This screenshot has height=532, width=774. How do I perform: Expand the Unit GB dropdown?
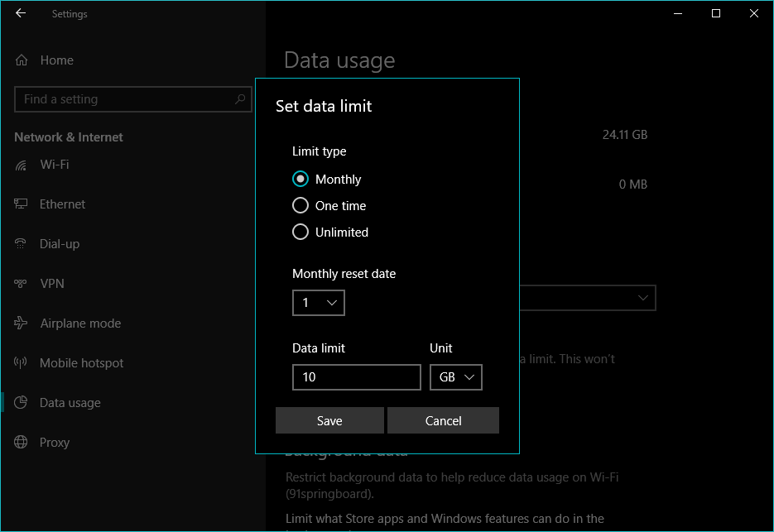click(x=455, y=377)
